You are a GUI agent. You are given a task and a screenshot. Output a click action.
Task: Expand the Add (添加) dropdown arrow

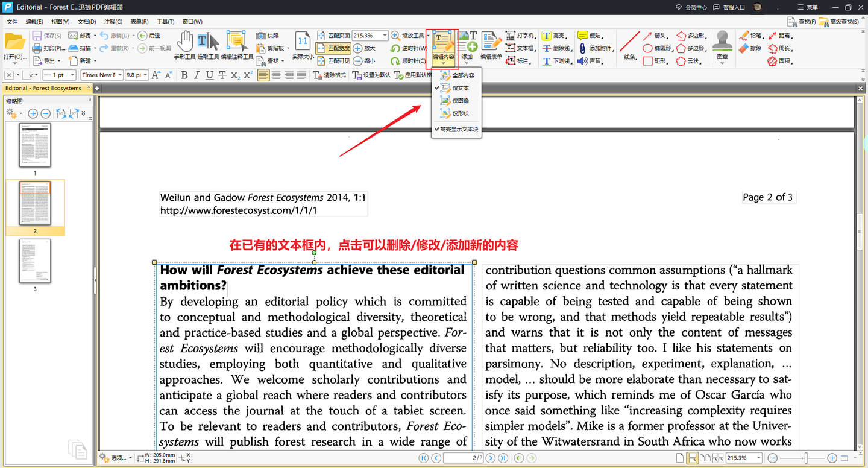[x=467, y=63]
